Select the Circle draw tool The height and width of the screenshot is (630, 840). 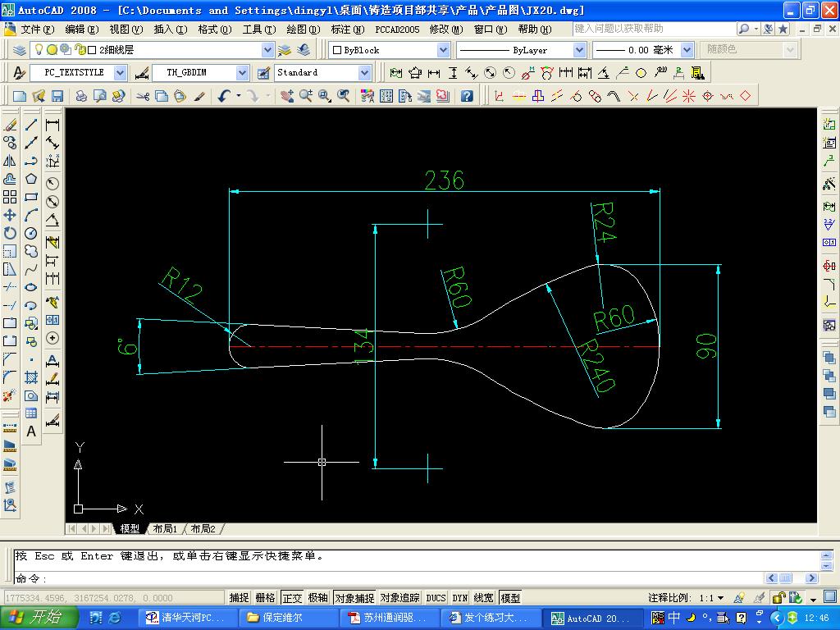pyautogui.click(x=31, y=233)
